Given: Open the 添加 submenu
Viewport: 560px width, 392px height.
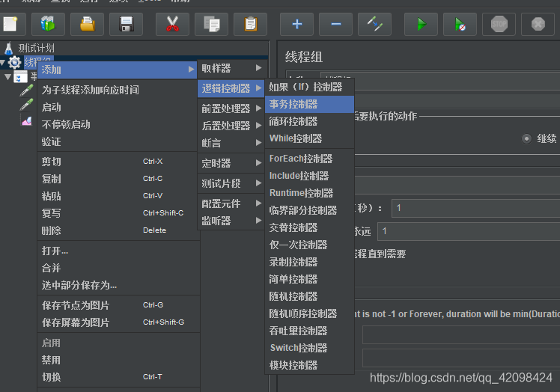Looking at the screenshot, I should [118, 70].
